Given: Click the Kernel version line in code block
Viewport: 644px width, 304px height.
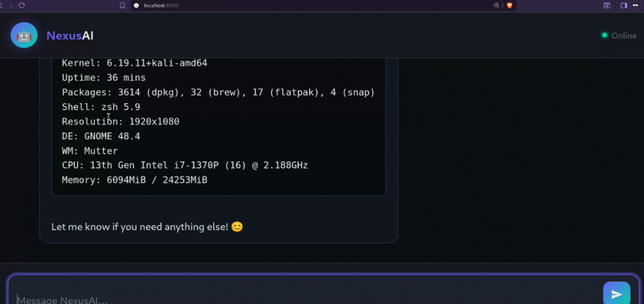Looking at the screenshot, I should click(135, 63).
